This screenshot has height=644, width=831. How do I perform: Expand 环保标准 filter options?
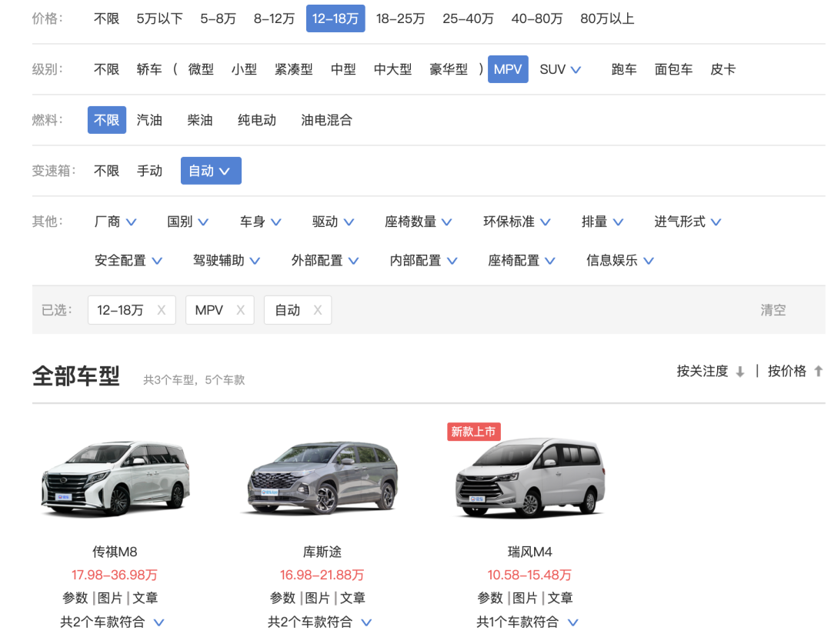(517, 222)
